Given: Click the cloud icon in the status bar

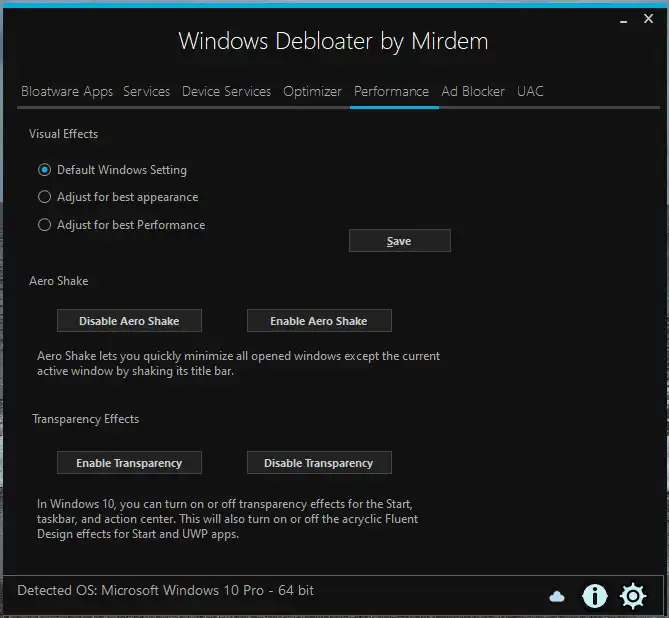Looking at the screenshot, I should click(x=557, y=596).
